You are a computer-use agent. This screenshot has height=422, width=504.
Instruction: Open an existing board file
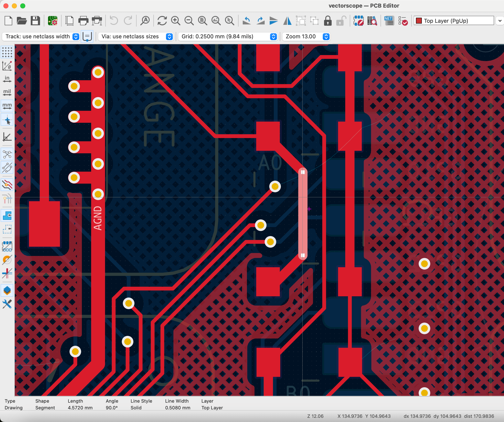click(x=22, y=21)
